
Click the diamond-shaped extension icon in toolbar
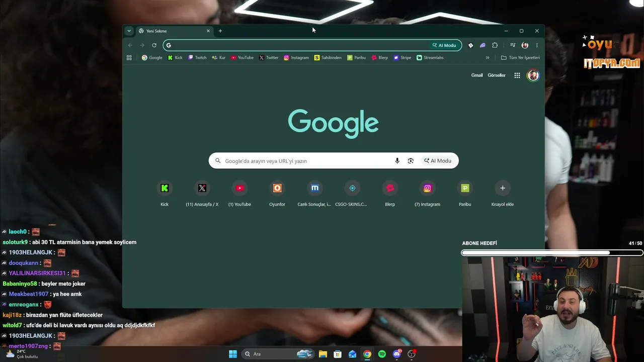pos(471,45)
